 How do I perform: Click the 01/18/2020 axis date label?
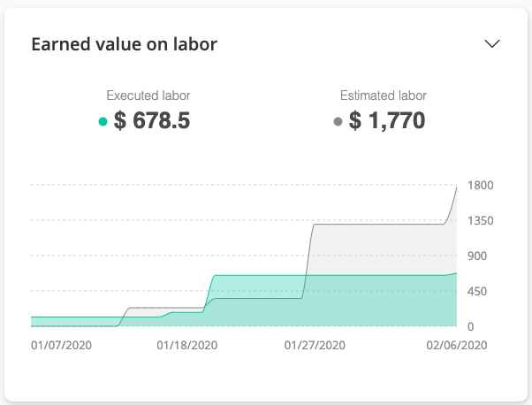pos(187,345)
